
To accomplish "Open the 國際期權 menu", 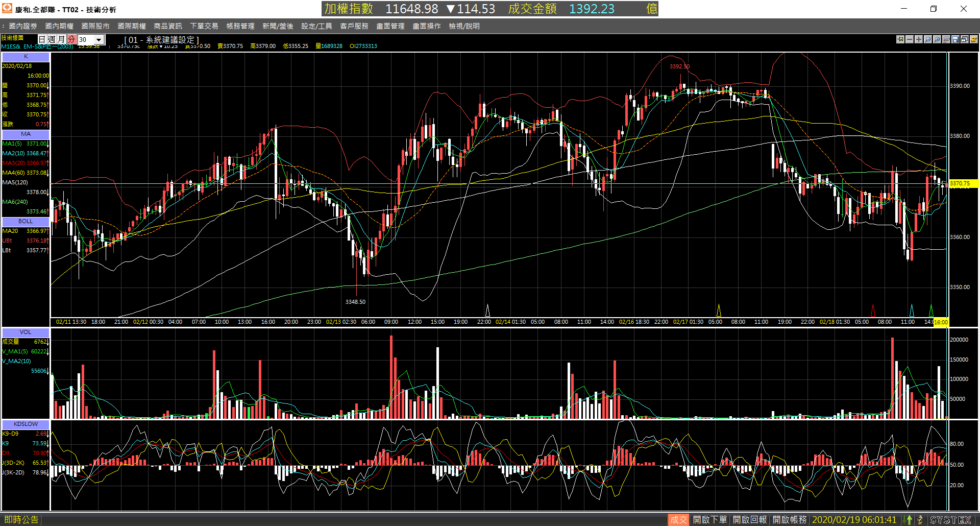I will [x=132, y=26].
